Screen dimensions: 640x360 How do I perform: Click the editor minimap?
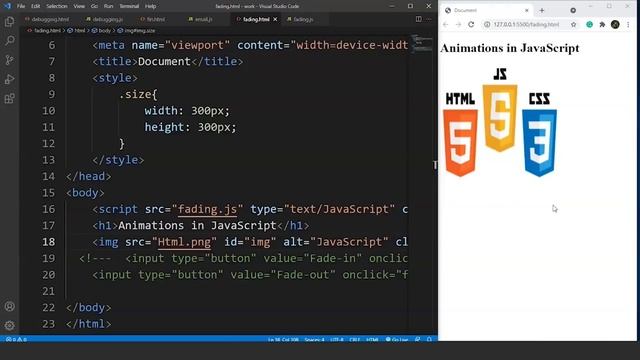pyautogui.click(x=422, y=43)
